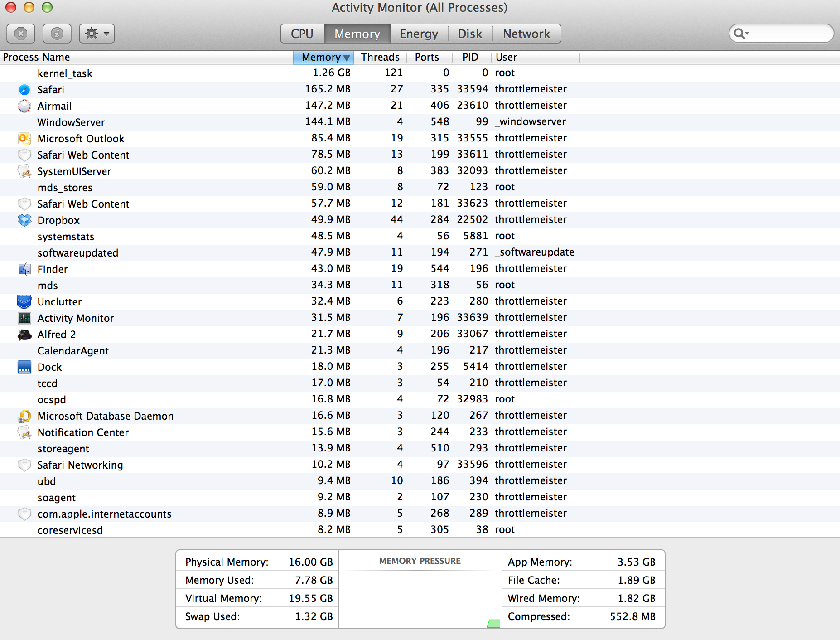Viewport: 840px width, 640px height.
Task: Click the Memory Used 7.78 GB value
Action: pos(314,580)
